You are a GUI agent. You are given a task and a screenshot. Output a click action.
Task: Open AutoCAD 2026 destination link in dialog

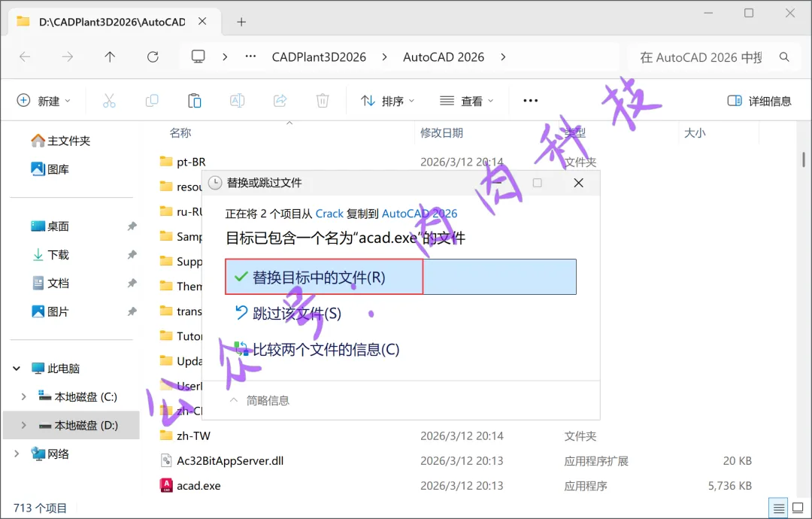click(420, 214)
